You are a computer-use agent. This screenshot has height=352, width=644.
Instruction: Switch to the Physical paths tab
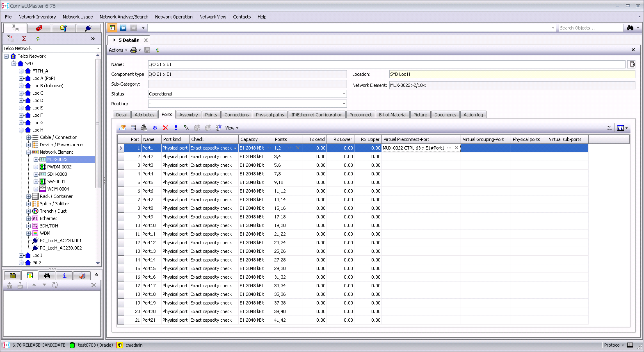click(270, 115)
